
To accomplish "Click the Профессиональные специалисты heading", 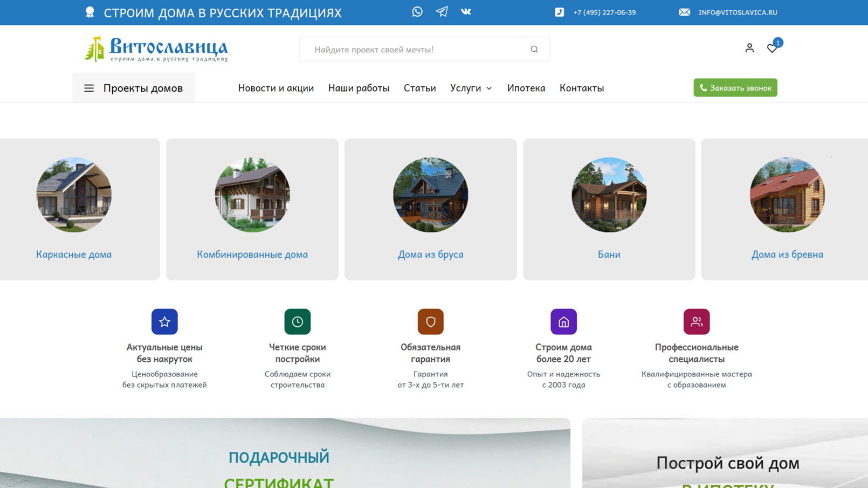I will click(x=697, y=353).
